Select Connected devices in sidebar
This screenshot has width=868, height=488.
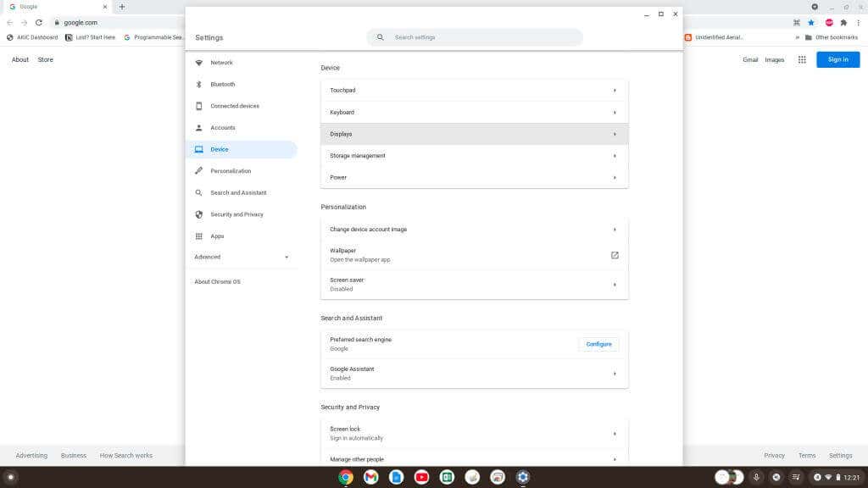235,106
